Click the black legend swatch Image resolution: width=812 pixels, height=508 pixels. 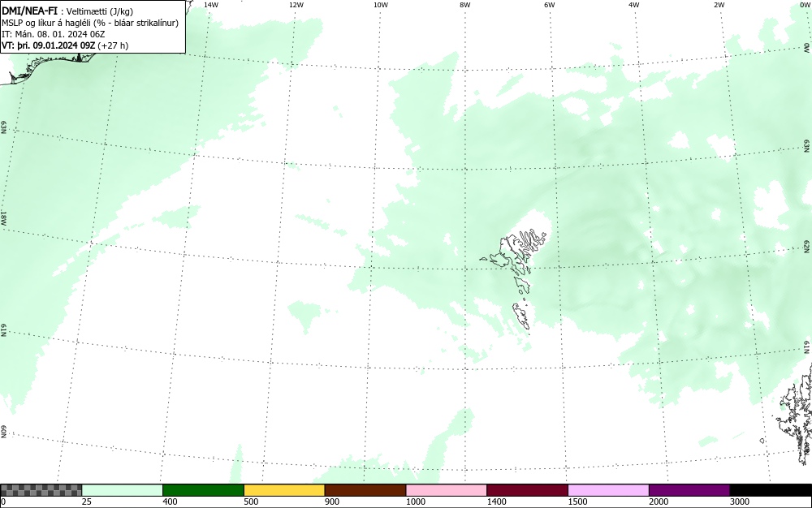[771, 490]
